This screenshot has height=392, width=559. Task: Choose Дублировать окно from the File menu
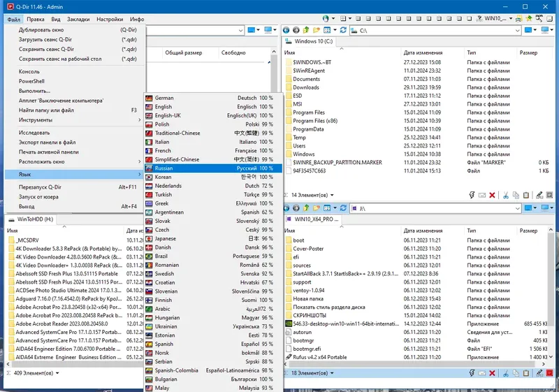pos(75,30)
